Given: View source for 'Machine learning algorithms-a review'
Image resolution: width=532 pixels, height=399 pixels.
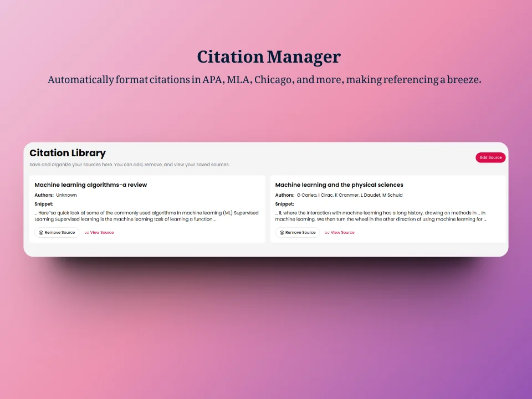Looking at the screenshot, I should coord(99,232).
